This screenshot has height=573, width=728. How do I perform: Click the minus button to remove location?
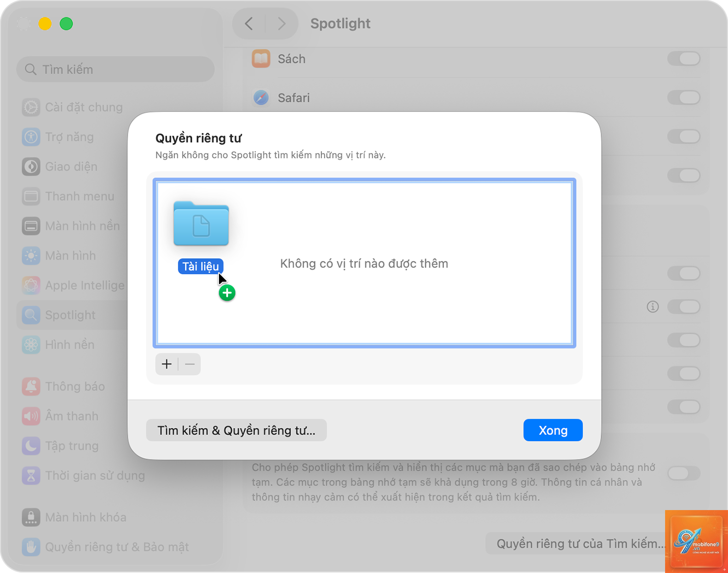190,364
